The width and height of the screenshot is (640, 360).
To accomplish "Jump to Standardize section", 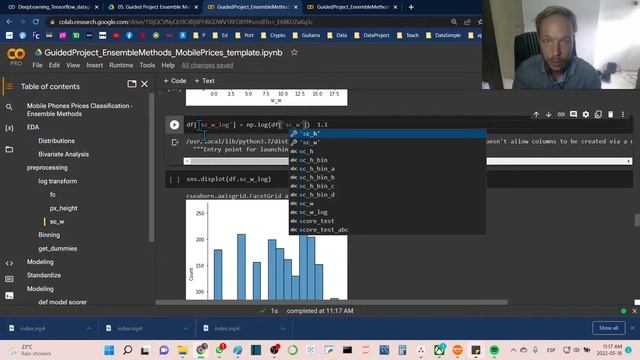I will coord(44,276).
